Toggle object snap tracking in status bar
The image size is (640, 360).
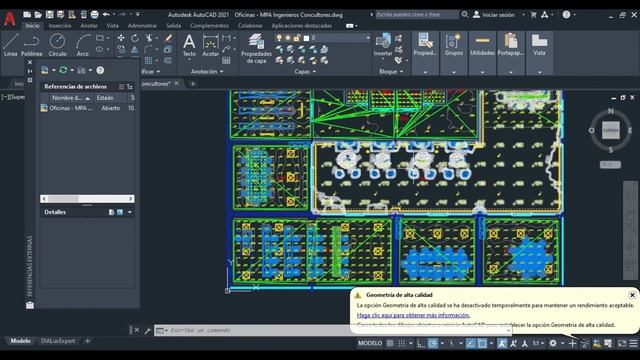click(471, 343)
